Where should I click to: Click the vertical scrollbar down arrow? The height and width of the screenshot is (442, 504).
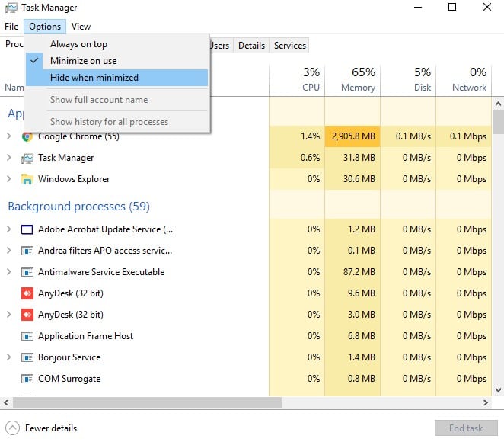[x=498, y=390]
